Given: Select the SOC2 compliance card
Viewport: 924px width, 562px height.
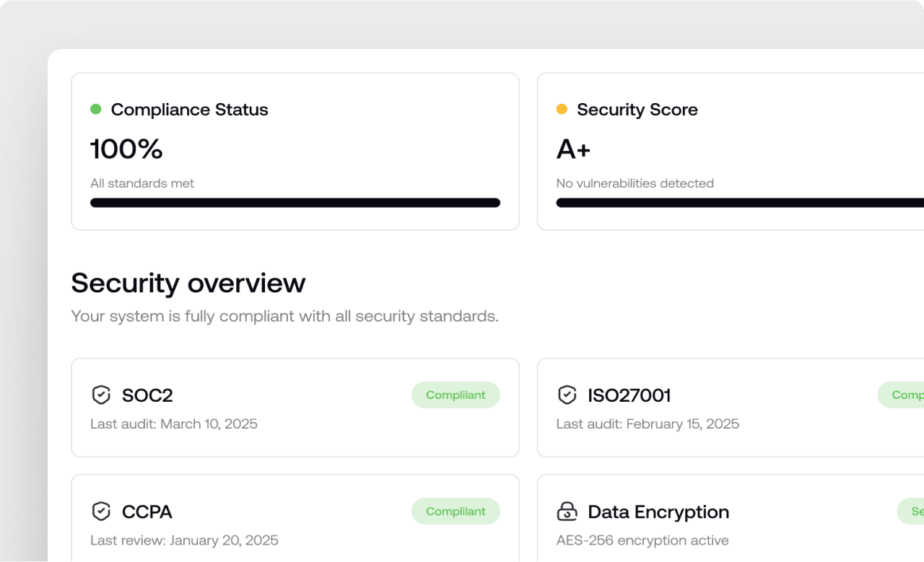Looking at the screenshot, I should [295, 408].
